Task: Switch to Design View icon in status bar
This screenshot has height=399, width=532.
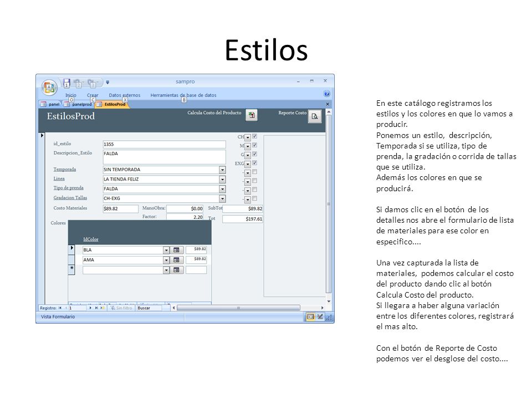Action: coord(320,317)
